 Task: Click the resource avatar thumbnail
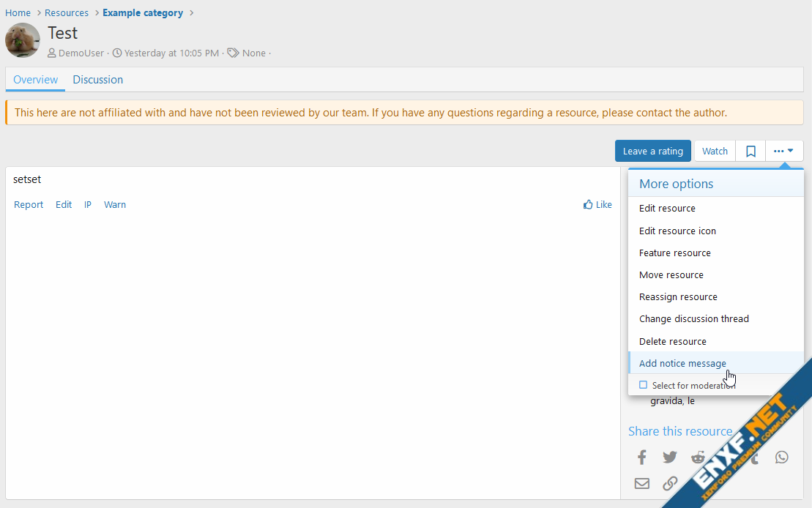tap(23, 40)
